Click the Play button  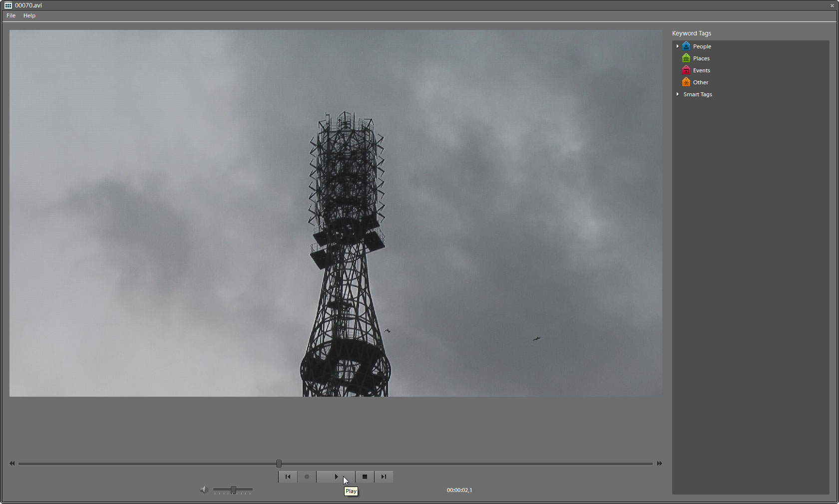point(336,477)
